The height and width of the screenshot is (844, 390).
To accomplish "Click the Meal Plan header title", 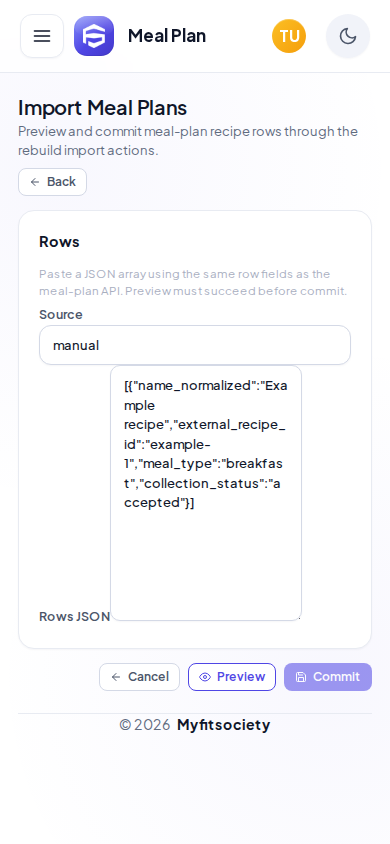I will coord(167,36).
